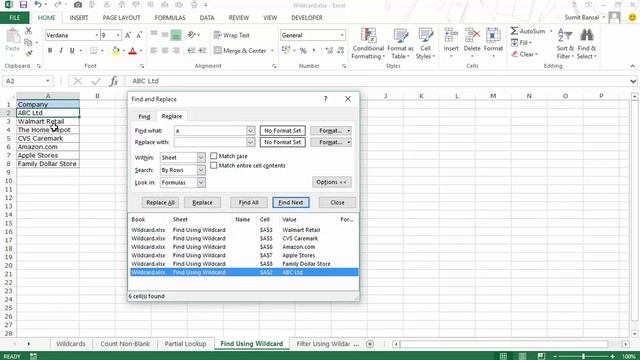Image resolution: width=640 pixels, height=360 pixels.
Task: Click the Find Next button
Action: click(291, 202)
